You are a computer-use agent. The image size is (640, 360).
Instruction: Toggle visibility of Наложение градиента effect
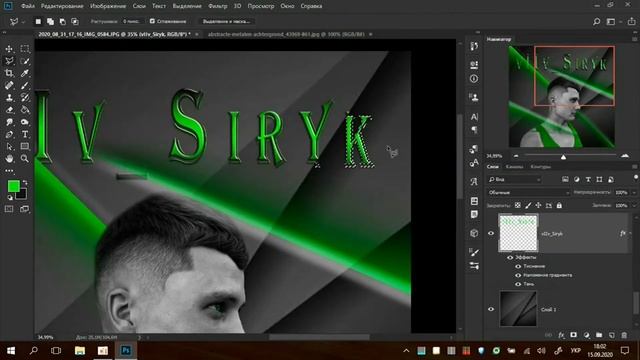click(518, 275)
